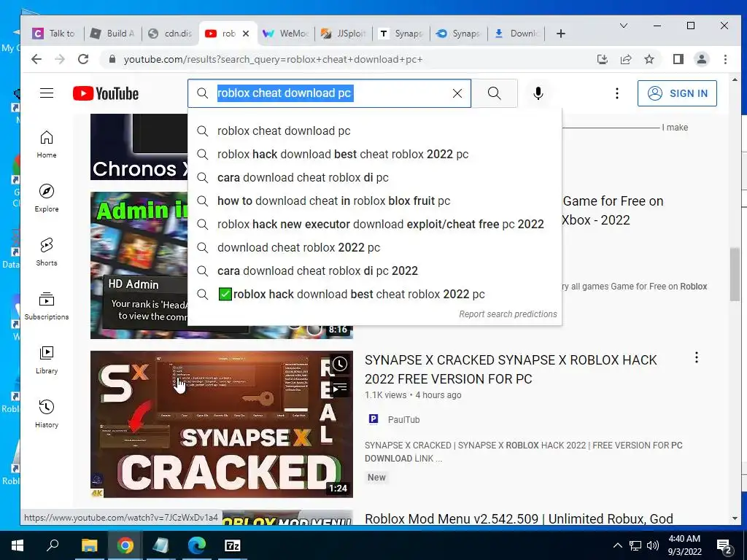Image resolution: width=747 pixels, height=560 pixels.
Task: Click Report search predictions link
Action: point(508,314)
